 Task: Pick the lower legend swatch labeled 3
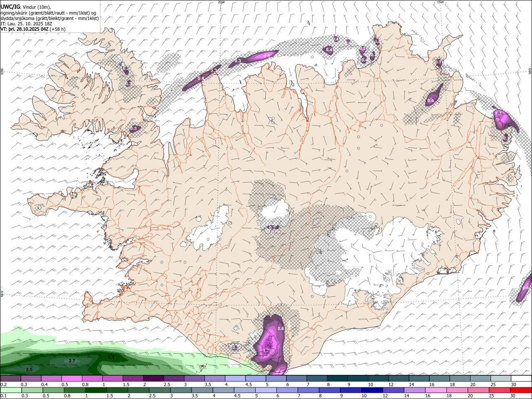[x=181, y=390]
